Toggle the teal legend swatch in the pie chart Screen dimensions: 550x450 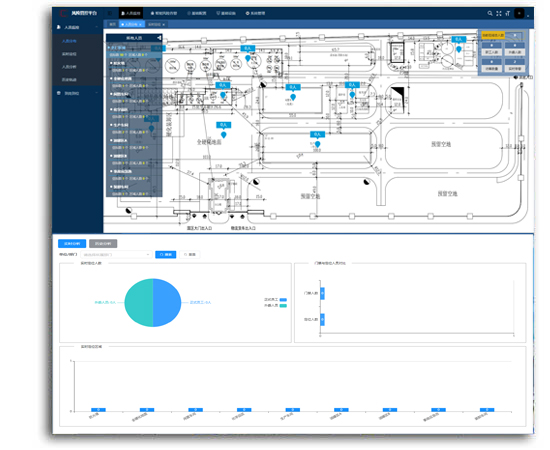[283, 305]
